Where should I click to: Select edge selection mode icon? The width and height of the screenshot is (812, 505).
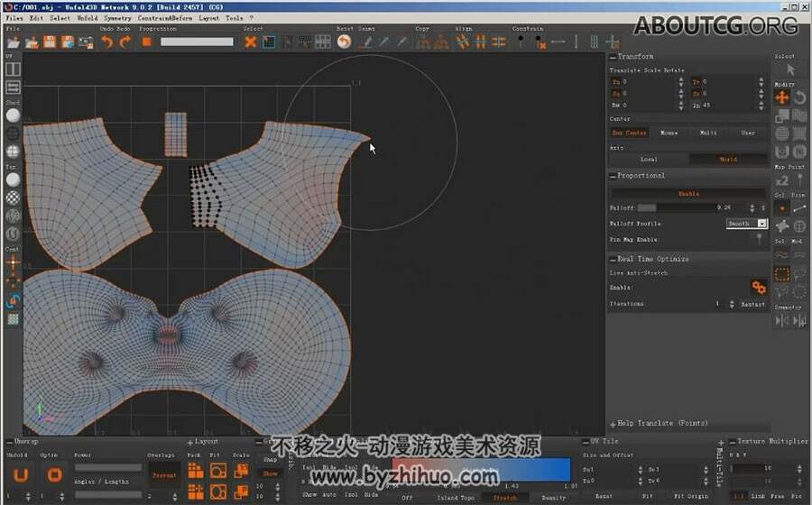click(800, 208)
